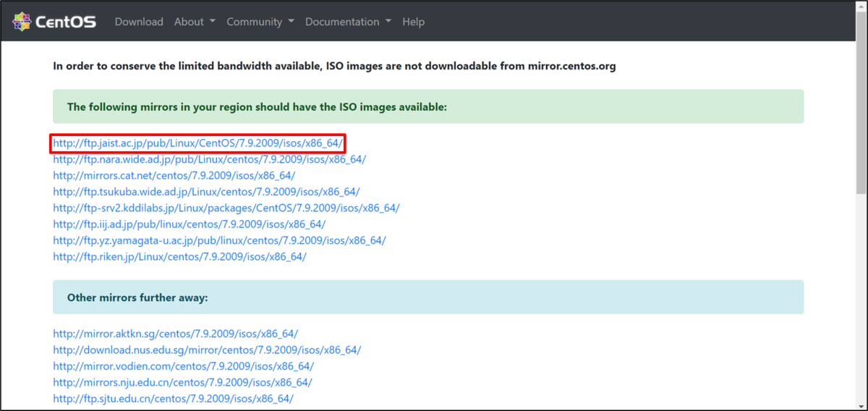Open the ftp.yz.yamagata-u.ac.jp mirror link
The height and width of the screenshot is (411, 868).
(x=220, y=240)
